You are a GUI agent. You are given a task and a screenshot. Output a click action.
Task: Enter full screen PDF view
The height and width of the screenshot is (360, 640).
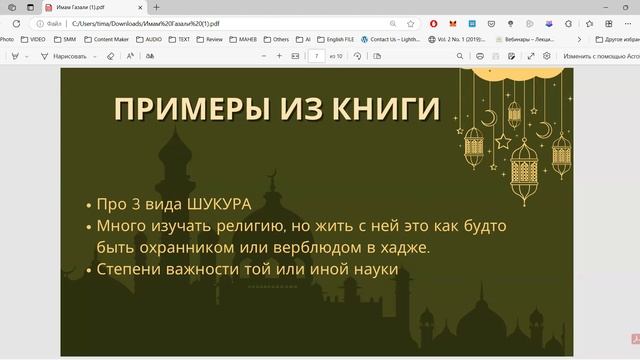pos(531,56)
